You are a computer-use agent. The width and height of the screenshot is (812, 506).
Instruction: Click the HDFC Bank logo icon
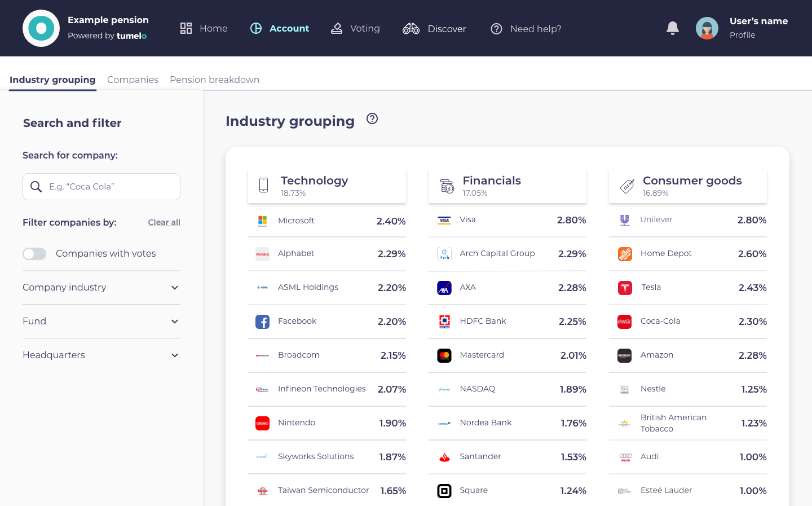[x=444, y=322]
